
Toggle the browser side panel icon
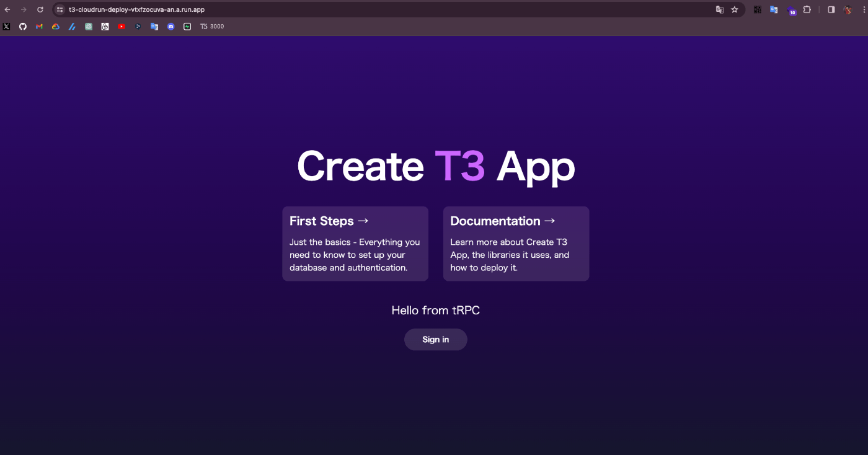[x=831, y=10]
